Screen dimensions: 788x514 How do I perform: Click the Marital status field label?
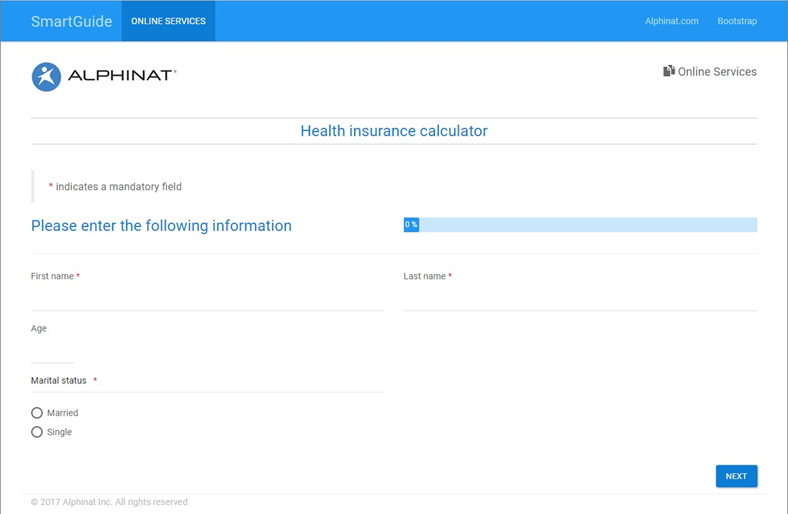pos(59,381)
